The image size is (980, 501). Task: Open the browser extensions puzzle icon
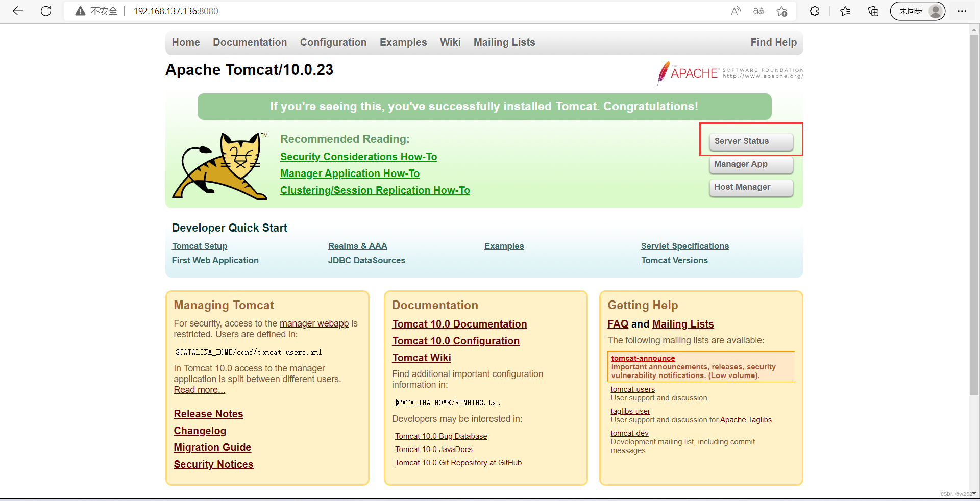point(814,11)
